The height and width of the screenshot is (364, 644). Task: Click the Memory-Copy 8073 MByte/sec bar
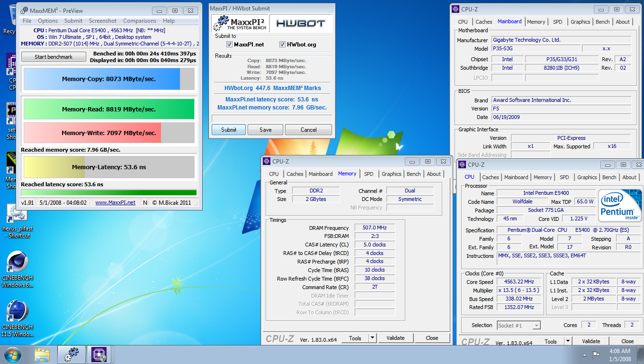coord(109,79)
